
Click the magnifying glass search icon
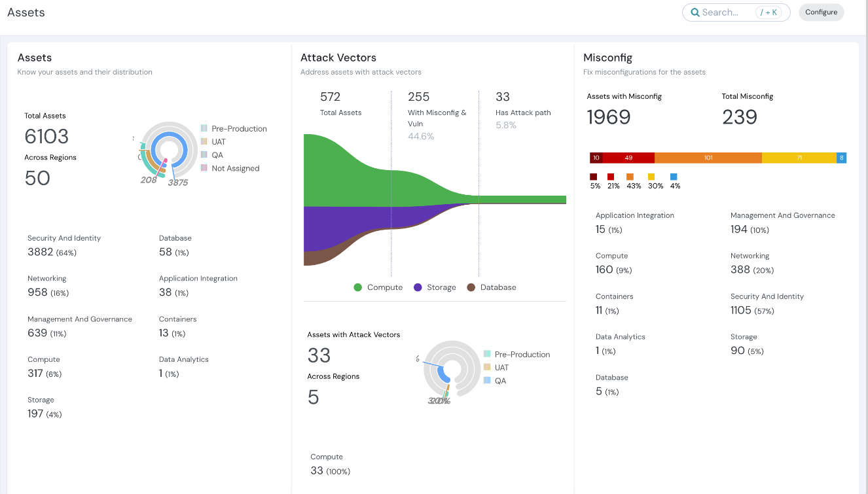(695, 12)
